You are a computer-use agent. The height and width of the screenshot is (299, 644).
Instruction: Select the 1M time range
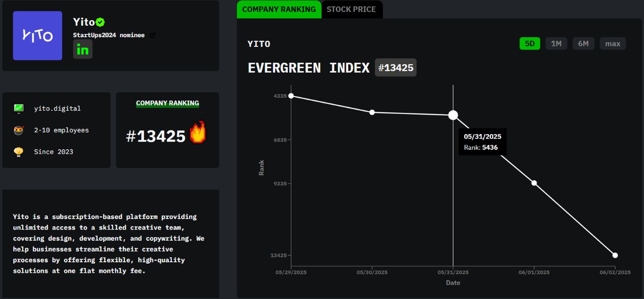557,44
